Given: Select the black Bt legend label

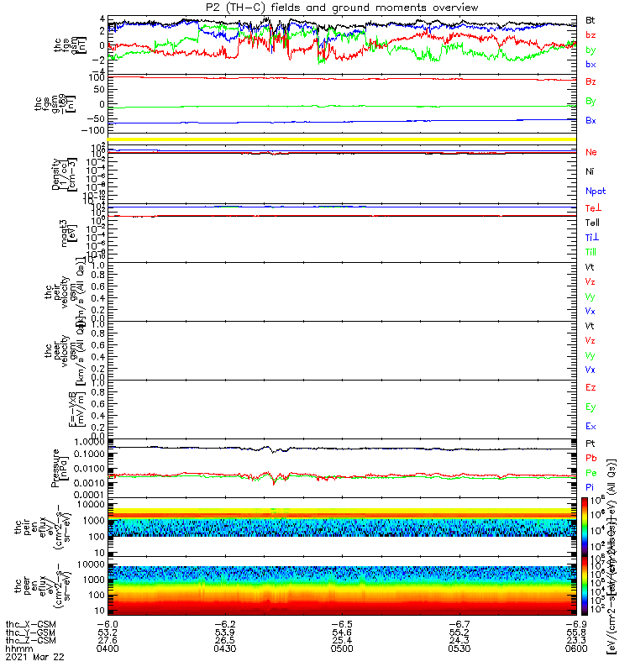Looking at the screenshot, I should click(x=591, y=20).
